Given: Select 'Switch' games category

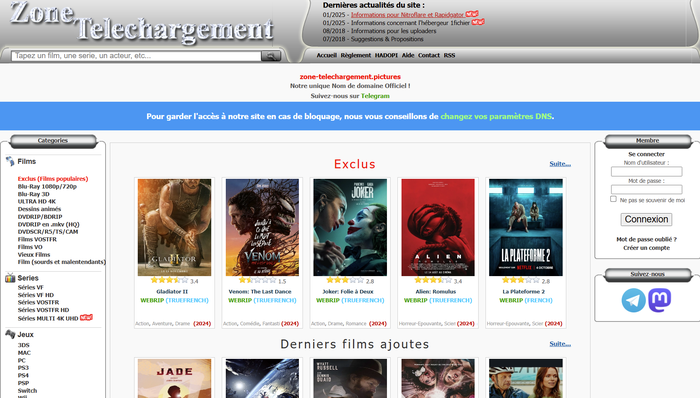Looking at the screenshot, I should (27, 390).
